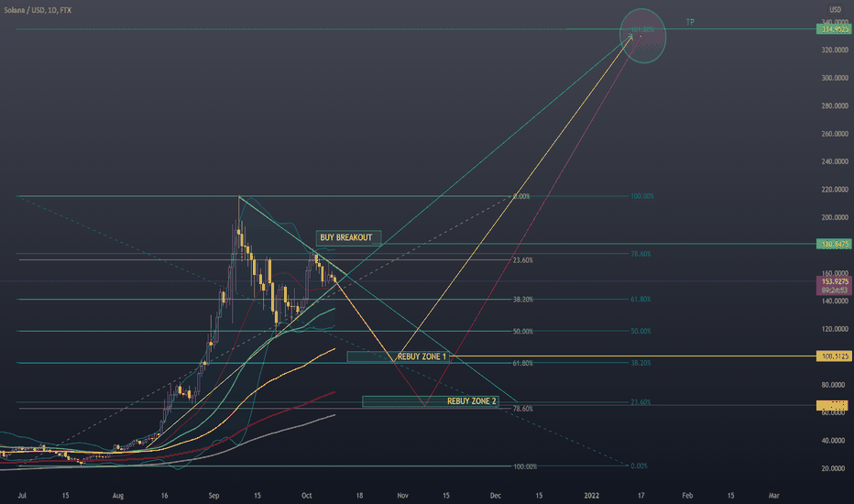
Task: Click the Aug date on time axis
Action: click(118, 495)
